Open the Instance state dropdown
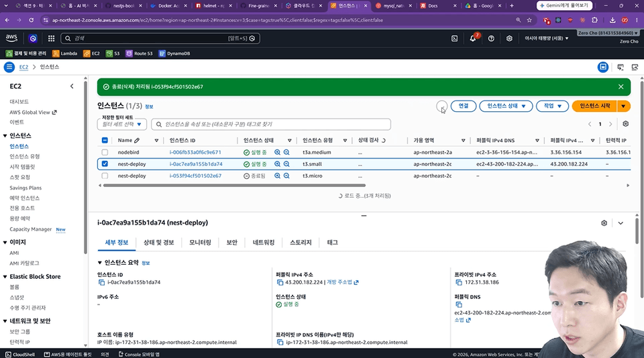 tap(506, 106)
